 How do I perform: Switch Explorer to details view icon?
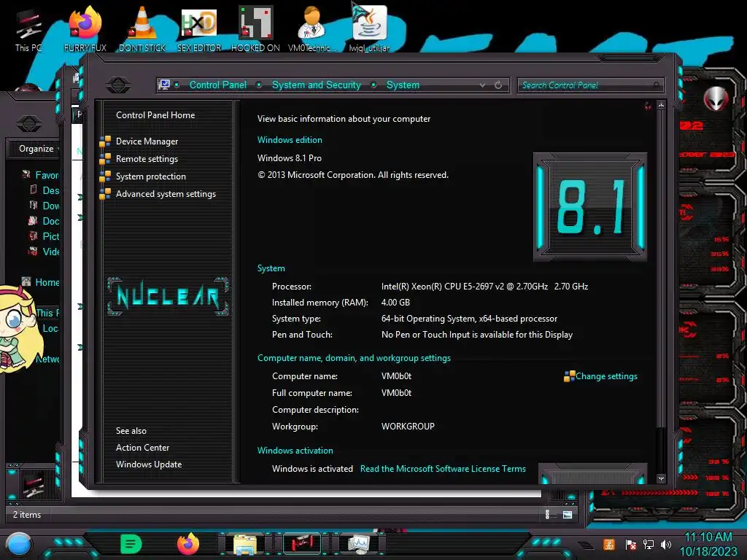click(547, 514)
